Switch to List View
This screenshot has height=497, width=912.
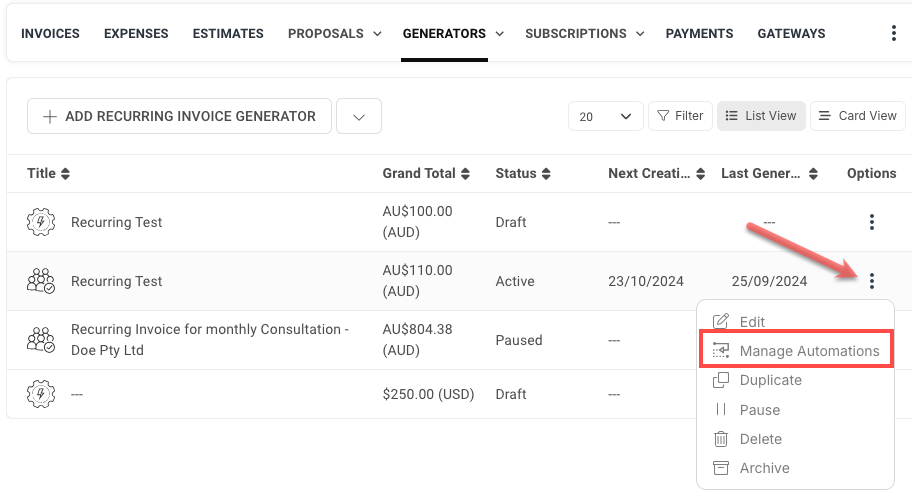click(x=761, y=116)
